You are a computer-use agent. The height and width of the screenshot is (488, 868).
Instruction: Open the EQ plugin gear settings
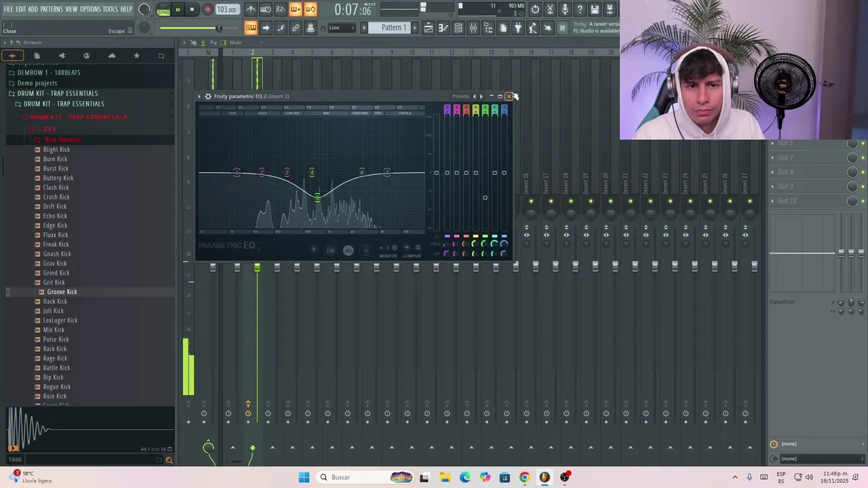pyautogui.click(x=208, y=96)
